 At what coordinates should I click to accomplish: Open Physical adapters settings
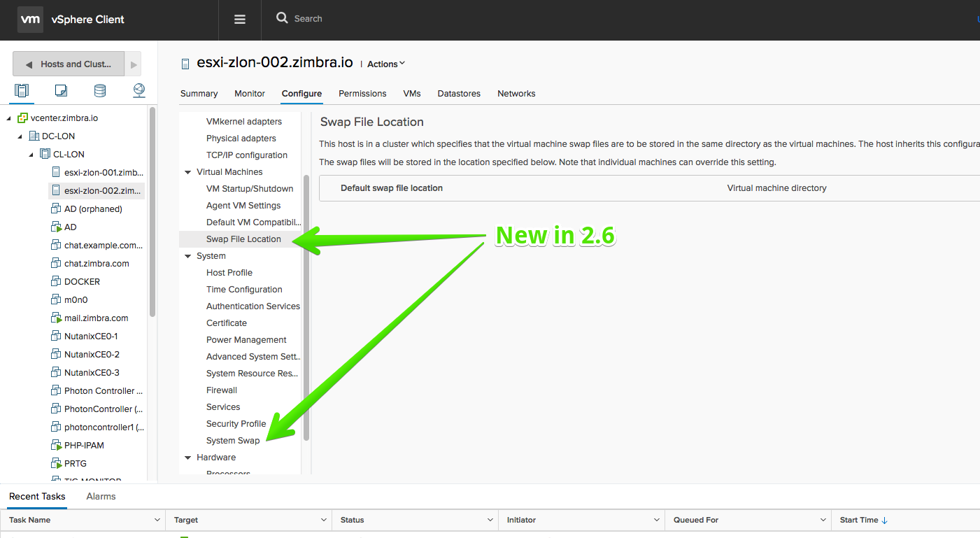(x=241, y=139)
